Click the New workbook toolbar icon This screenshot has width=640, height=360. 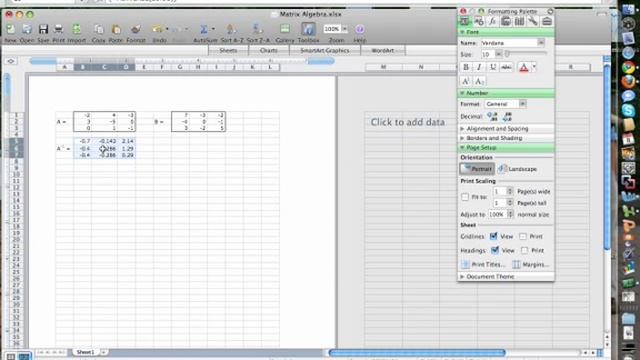(11, 29)
